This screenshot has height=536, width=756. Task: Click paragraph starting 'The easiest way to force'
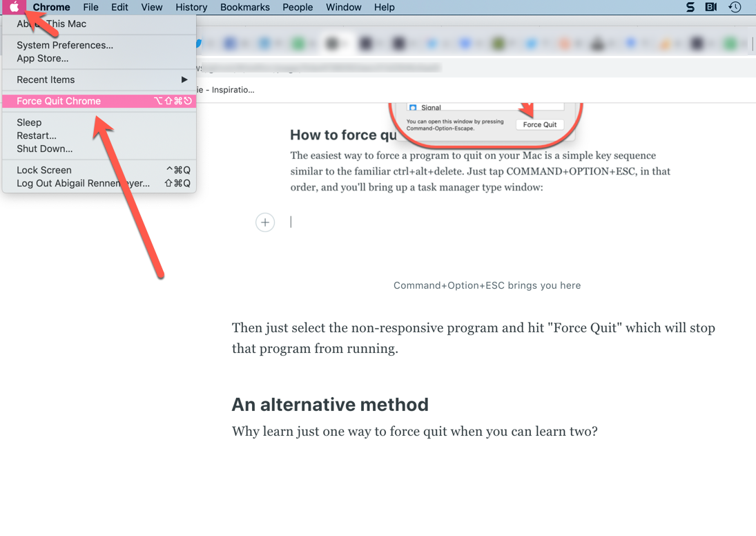[x=481, y=171]
